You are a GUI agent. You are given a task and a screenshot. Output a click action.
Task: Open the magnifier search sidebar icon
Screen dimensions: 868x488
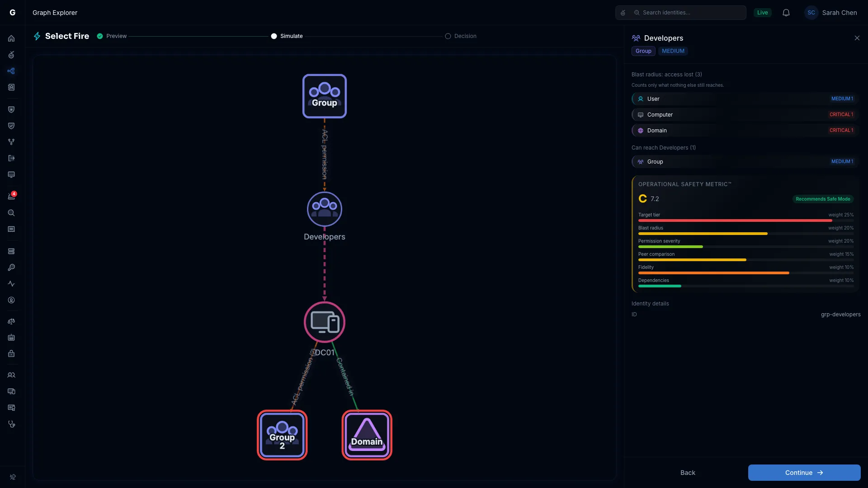coord(11,213)
